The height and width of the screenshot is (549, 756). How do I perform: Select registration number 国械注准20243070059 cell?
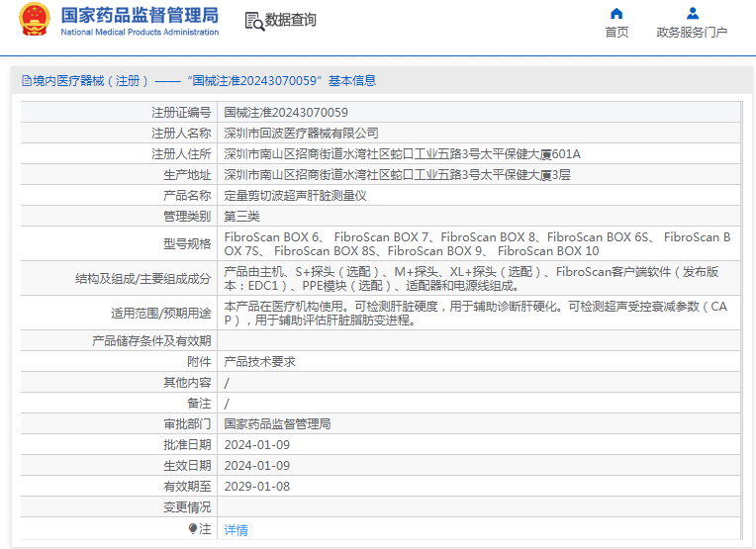coord(479,113)
